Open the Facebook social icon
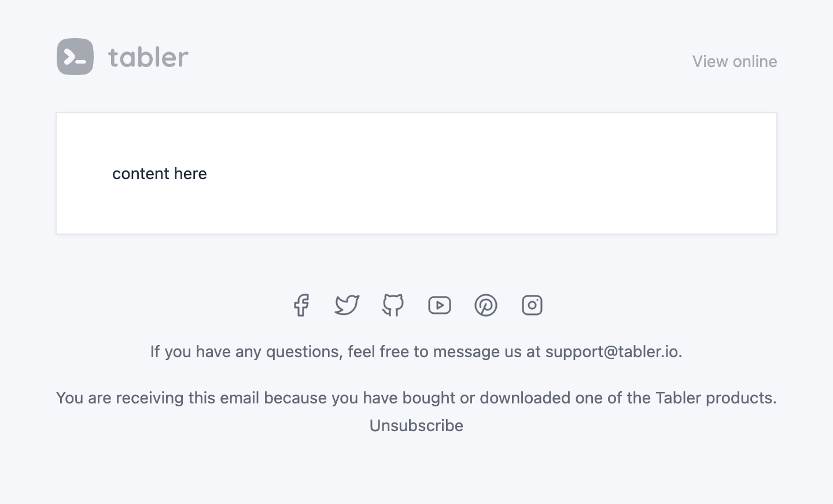Viewport: 833px width, 504px height. tap(301, 305)
